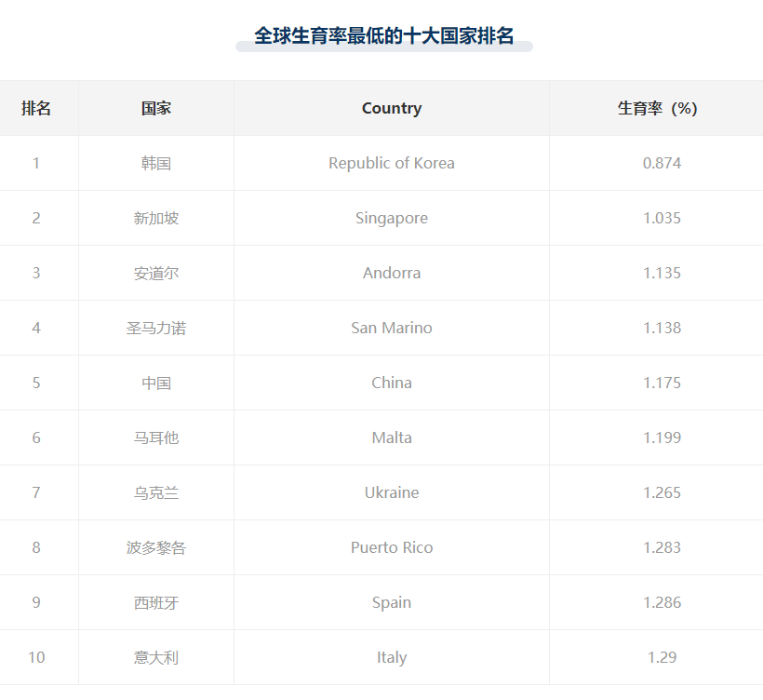Click rank number 2 in Singapore row

(x=36, y=218)
